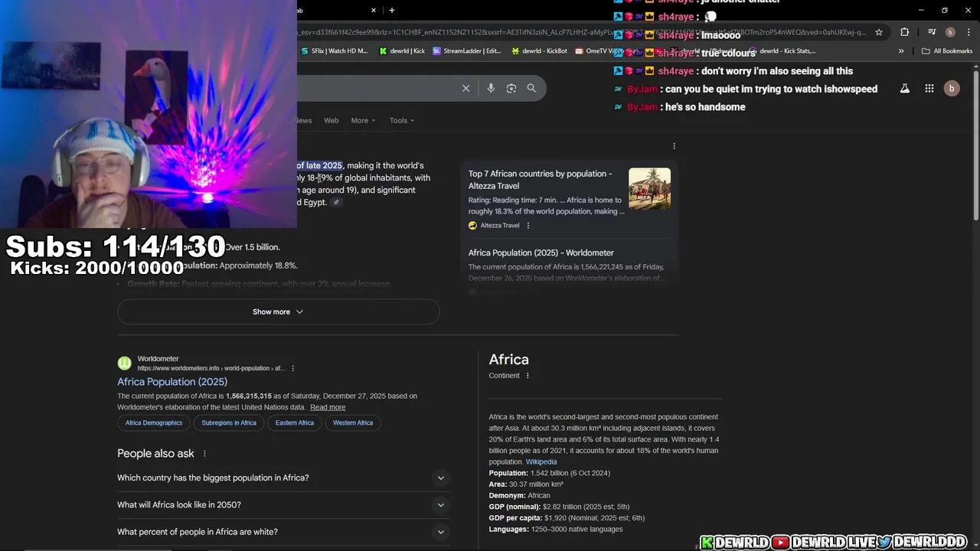Open SFlix Watch HD bookmark
Viewport: 980px width, 551px height.
coord(334,51)
